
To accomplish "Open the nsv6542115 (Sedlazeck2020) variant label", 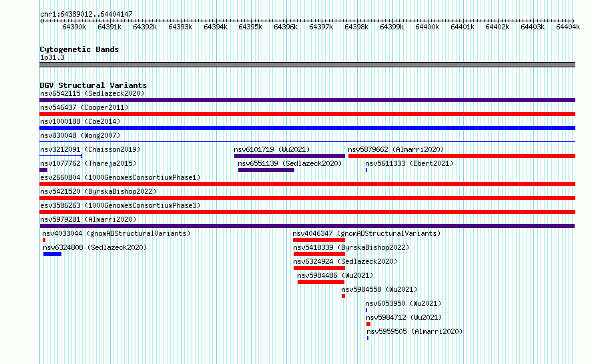I will pyautogui.click(x=92, y=93).
